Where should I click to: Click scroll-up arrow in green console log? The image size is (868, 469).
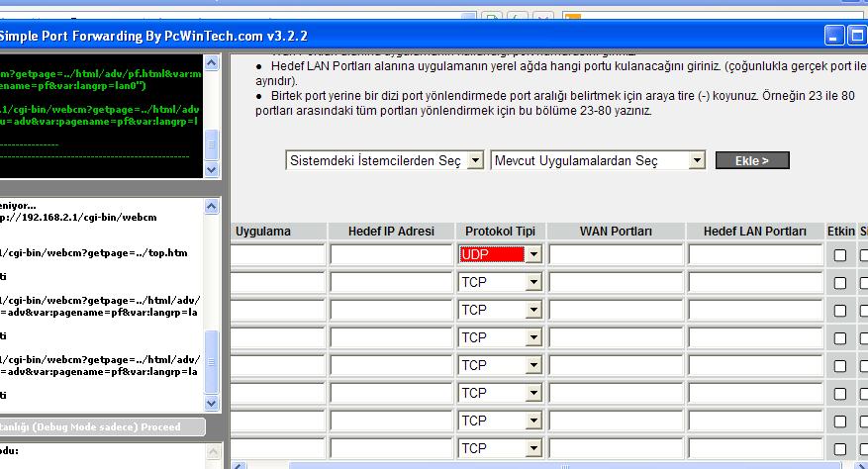coord(212,63)
